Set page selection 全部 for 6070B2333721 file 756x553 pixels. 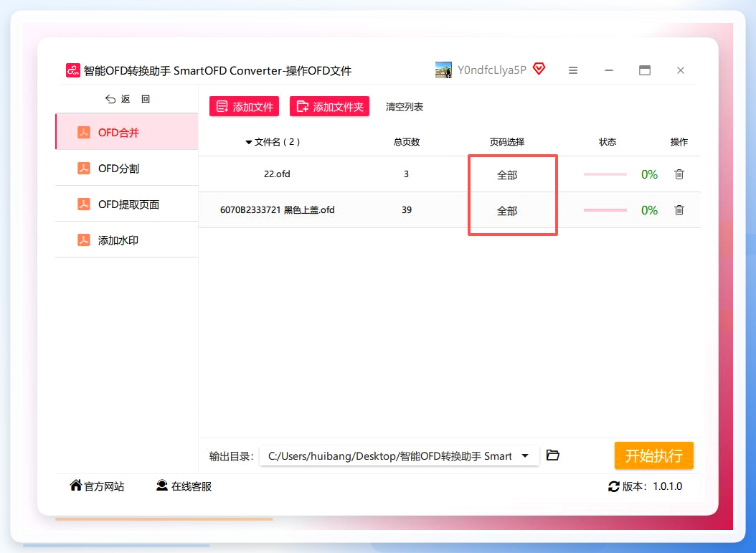[x=507, y=211]
